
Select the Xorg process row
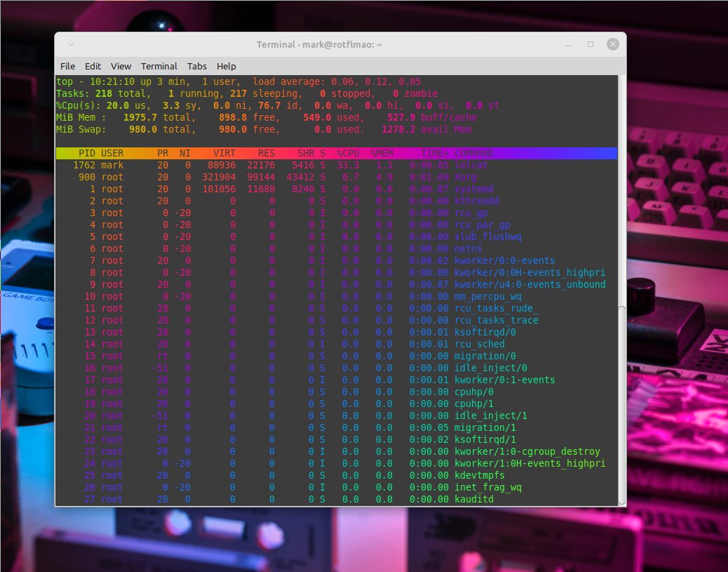(x=281, y=177)
